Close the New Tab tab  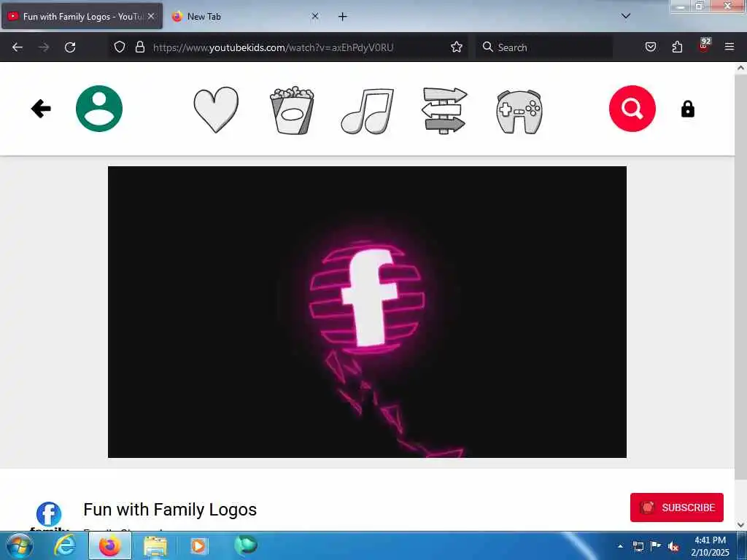pos(315,16)
